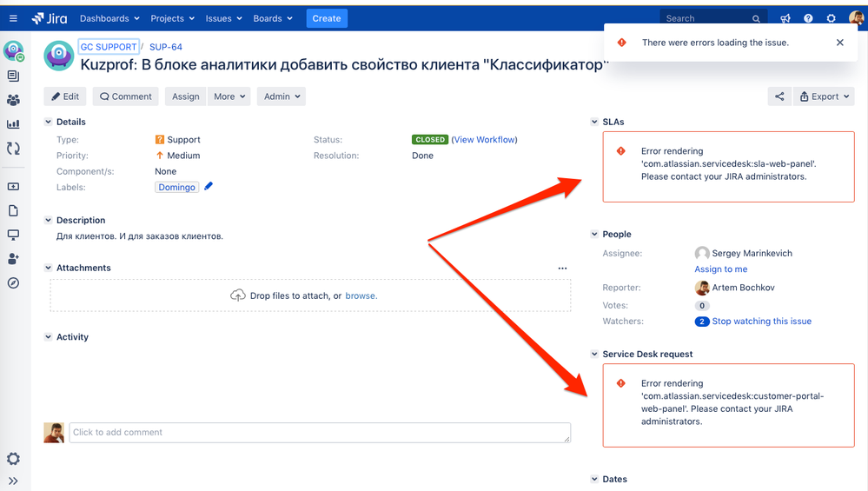Collapse the Service Desk request section
This screenshot has height=491, width=868.
(x=594, y=355)
